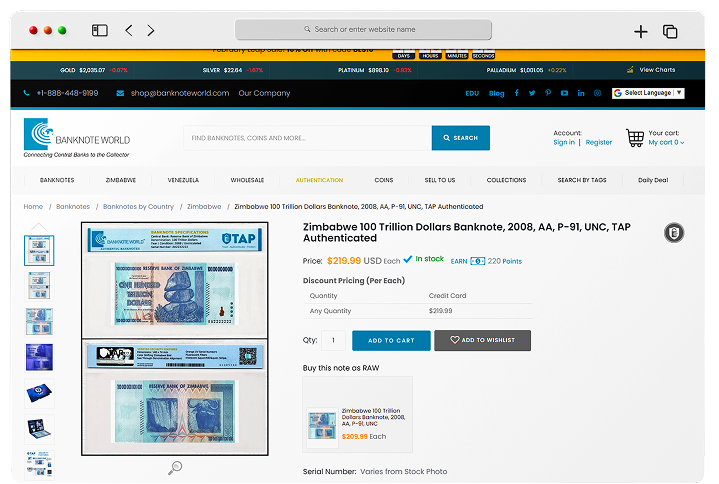Open the Pinterest social icon
The height and width of the screenshot is (484, 719).
click(548, 93)
